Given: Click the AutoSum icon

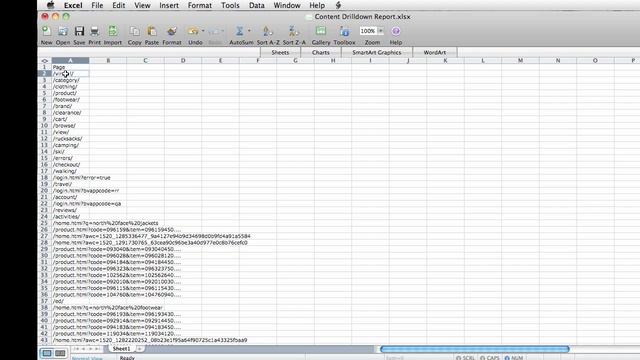Looking at the screenshot, I should [x=240, y=31].
